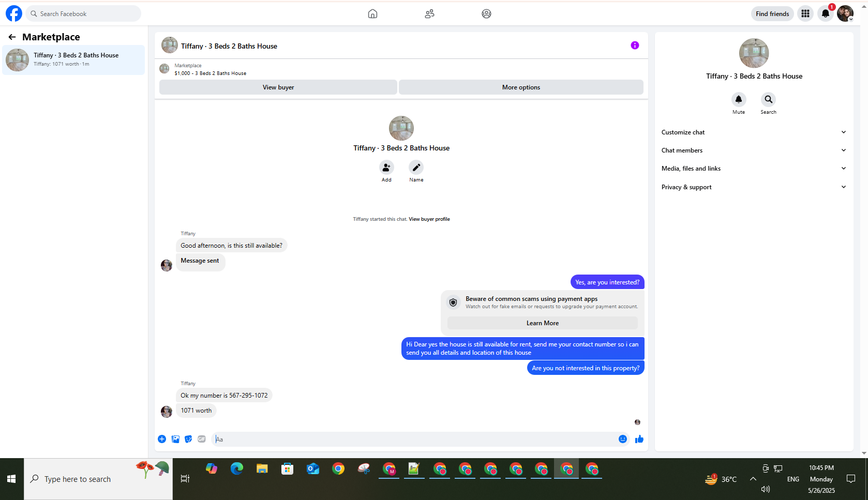Open Copilot from the taskbar
868x500 pixels.
212,469
